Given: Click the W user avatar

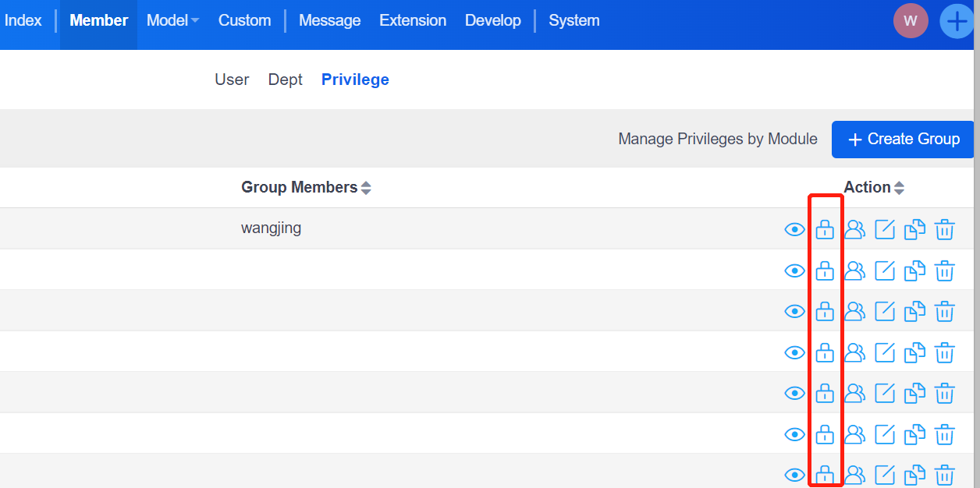Looking at the screenshot, I should pos(911,21).
